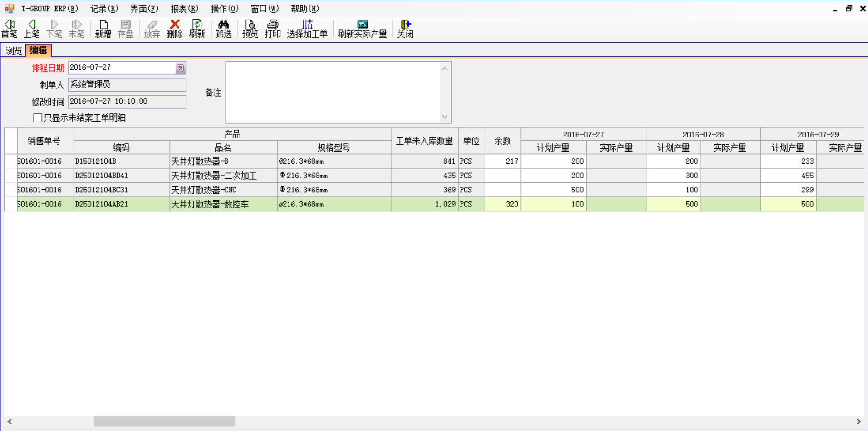Print with 打印 icon
868x431 pixels.
pyautogui.click(x=273, y=29)
